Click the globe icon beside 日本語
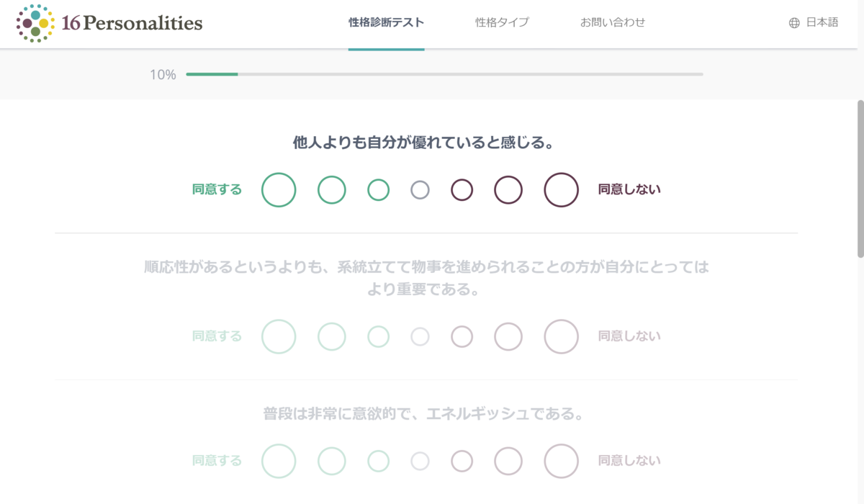864x504 pixels. (794, 23)
